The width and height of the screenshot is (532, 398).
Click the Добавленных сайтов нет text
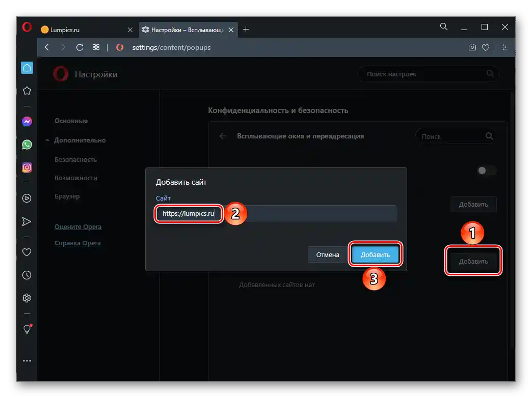[277, 285]
